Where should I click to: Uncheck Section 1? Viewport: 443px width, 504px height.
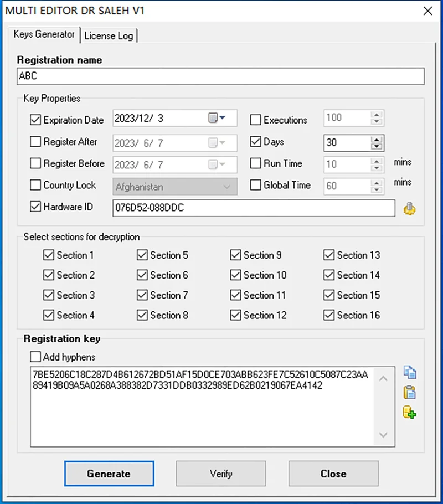point(49,255)
